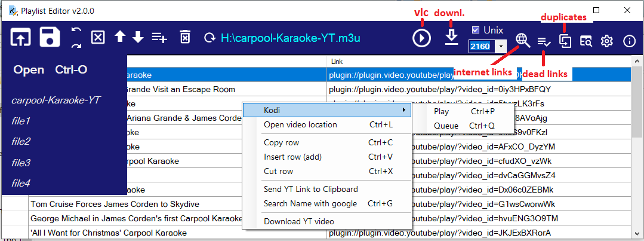The height and width of the screenshot is (241, 644).
Task: Select Copy row from context menu
Action: coord(327,143)
